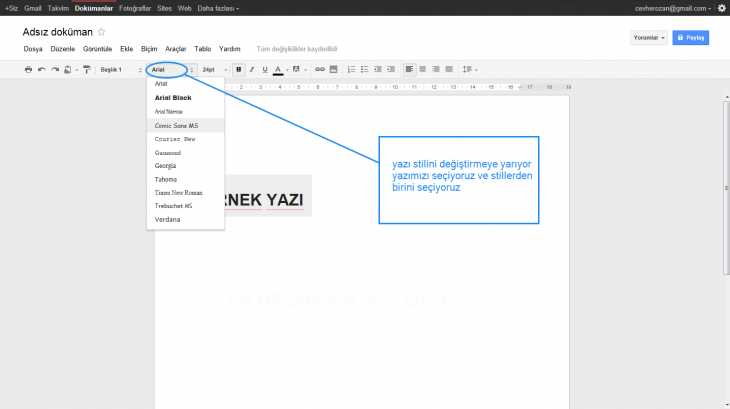730x409 pixels.
Task: Open the 24pt font size dropdown
Action: click(214, 70)
